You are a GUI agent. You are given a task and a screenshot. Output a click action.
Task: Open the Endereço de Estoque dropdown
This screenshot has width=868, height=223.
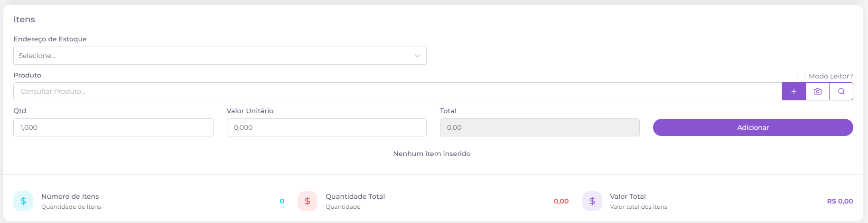[x=220, y=56]
